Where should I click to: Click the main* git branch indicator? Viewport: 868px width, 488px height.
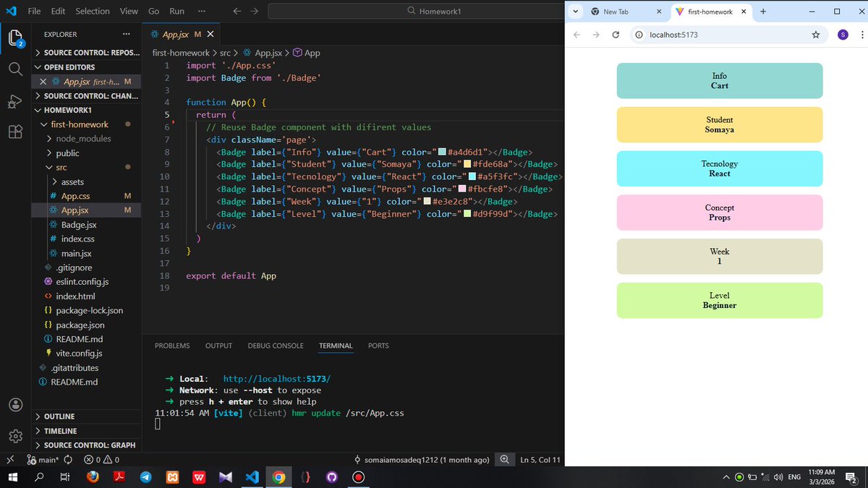pyautogui.click(x=43, y=460)
